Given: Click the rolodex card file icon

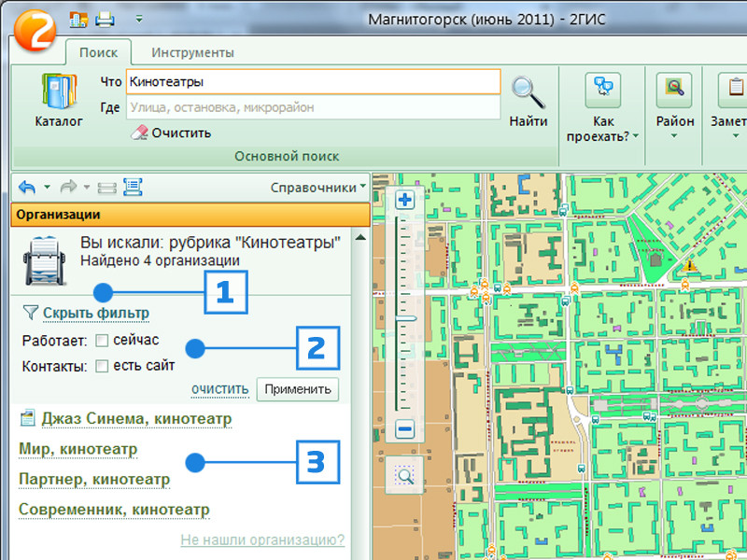Looking at the screenshot, I should point(44,261).
